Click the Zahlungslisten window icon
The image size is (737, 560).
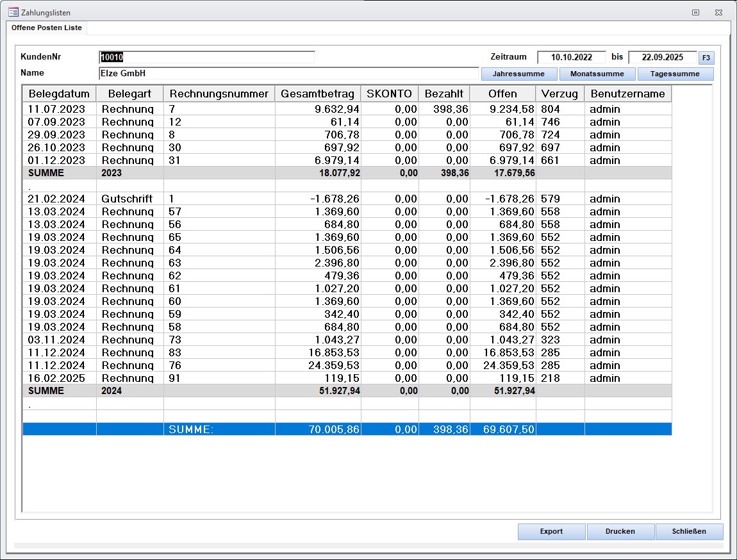[13, 12]
